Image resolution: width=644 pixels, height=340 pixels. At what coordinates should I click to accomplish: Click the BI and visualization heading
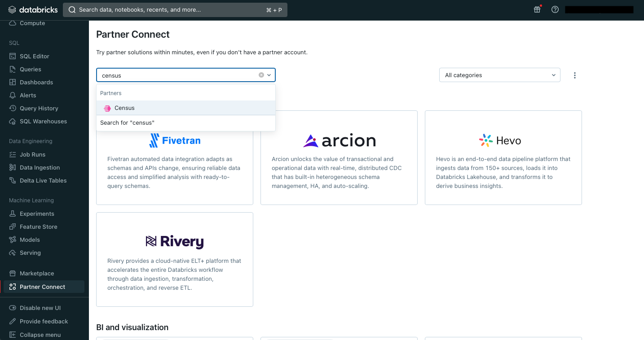coord(132,327)
